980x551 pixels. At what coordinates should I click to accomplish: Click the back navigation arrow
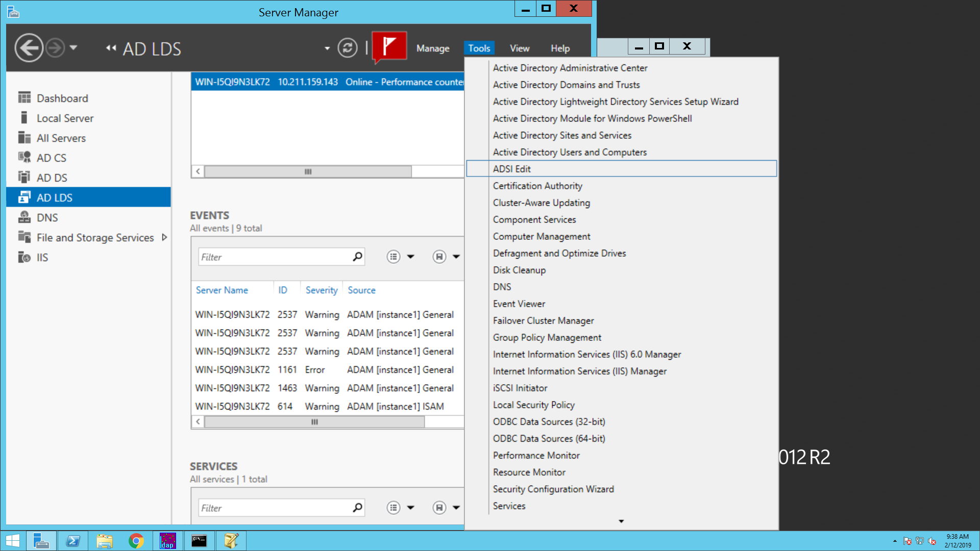tap(29, 48)
